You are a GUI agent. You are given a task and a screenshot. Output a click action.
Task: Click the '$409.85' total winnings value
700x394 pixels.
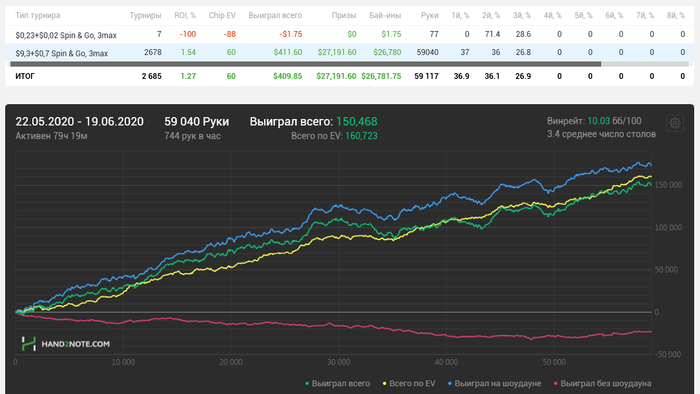[x=288, y=76]
